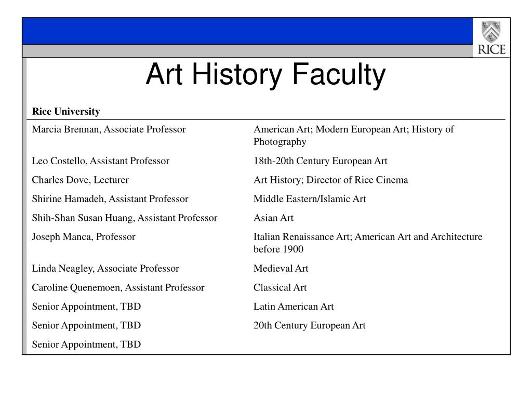This screenshot has width=532, height=399.
Task: Click 'Shirine Hamadeh, Assistant Professor'
Action: (110, 199)
